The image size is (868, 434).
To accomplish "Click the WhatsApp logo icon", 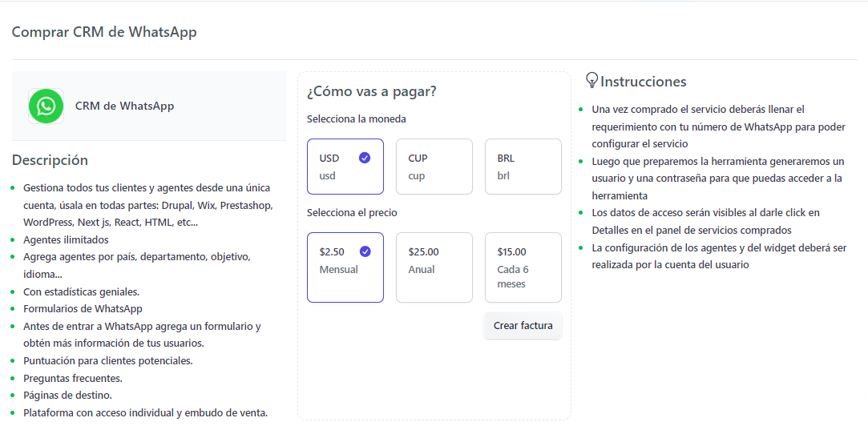I will tap(46, 106).
